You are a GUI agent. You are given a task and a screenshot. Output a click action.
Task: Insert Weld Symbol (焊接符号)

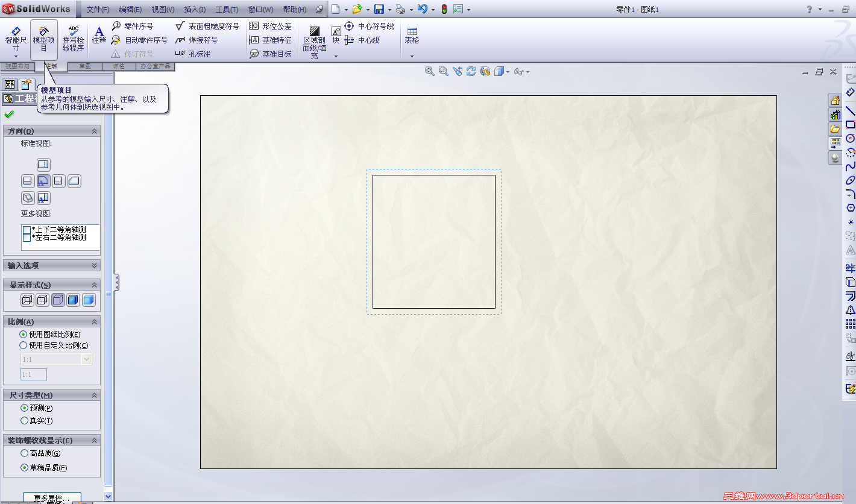click(x=197, y=40)
